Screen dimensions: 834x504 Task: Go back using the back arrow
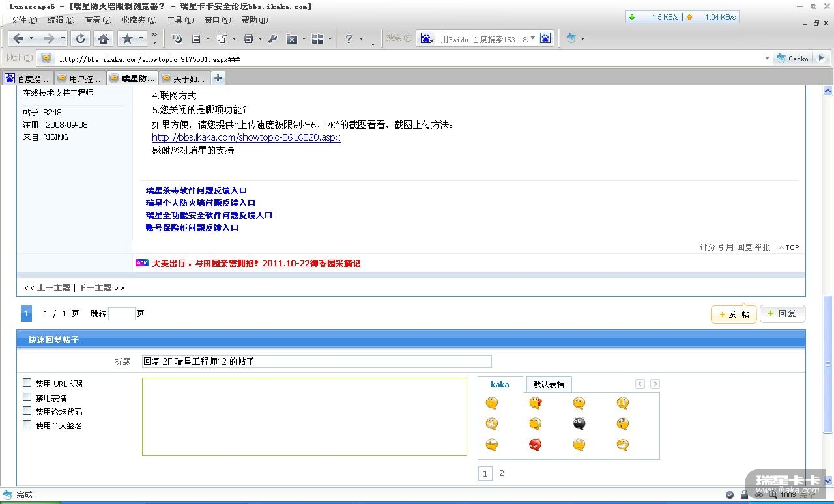[x=18, y=38]
